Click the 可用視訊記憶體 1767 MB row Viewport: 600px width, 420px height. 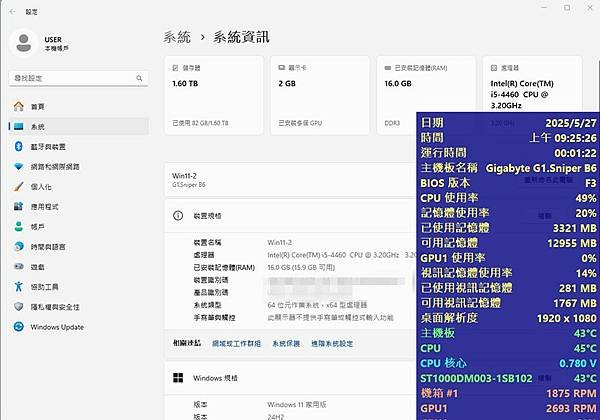point(508,303)
